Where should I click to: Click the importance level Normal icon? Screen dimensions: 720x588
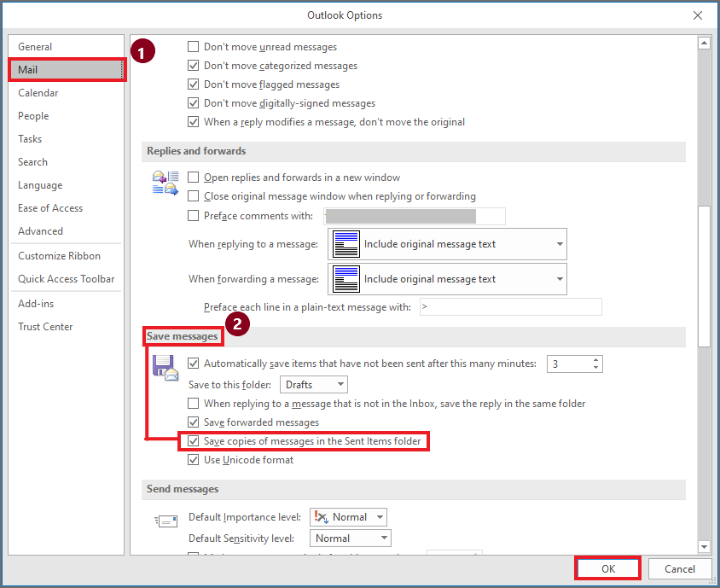point(321,517)
